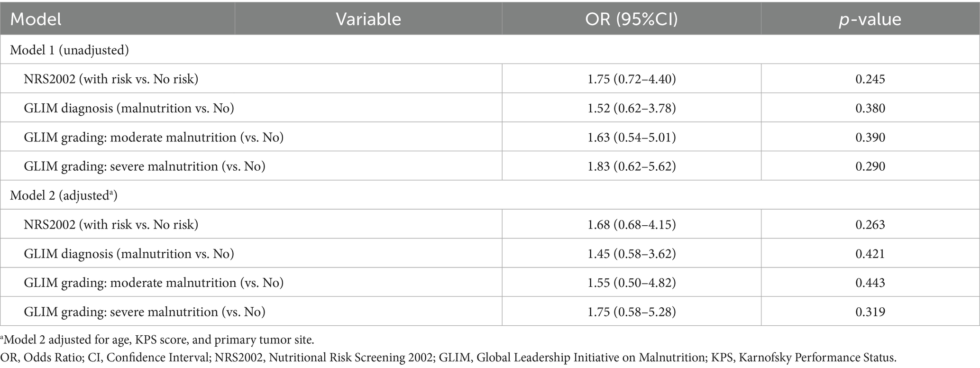Viewport: 980px width, 368px height.
Task: Click the "Variable" column header
Action: [368, 19]
